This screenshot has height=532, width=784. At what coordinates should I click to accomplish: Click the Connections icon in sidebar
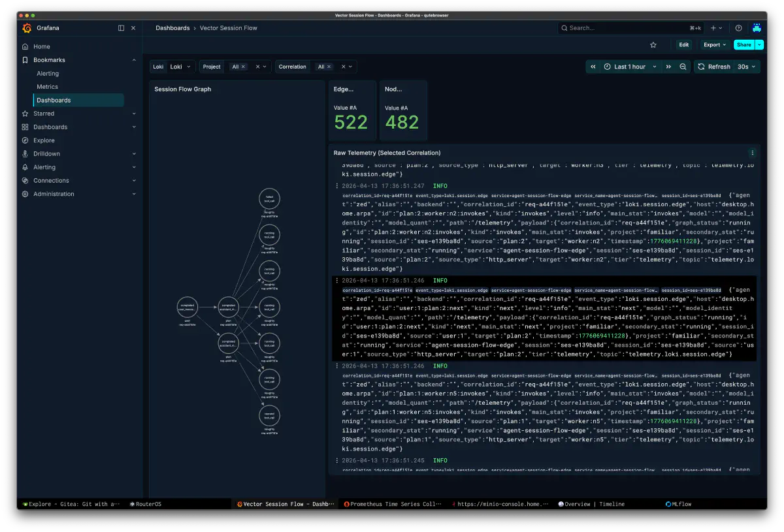tap(25, 180)
